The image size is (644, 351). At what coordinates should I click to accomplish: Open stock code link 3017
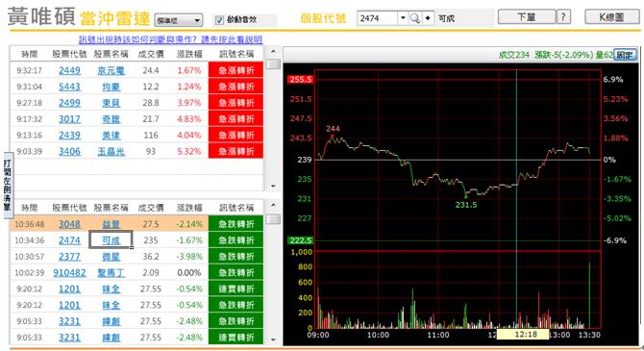(69, 119)
